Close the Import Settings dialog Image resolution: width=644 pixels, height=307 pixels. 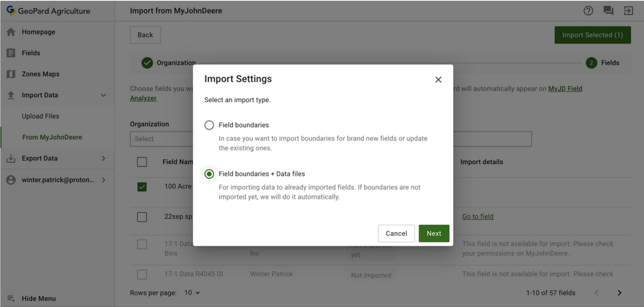tap(438, 79)
